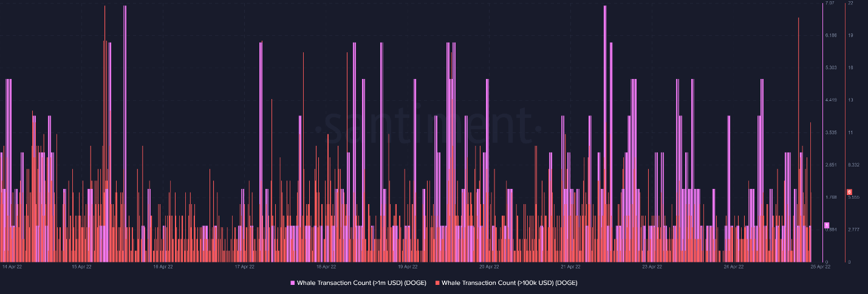Select the 14 Apr 22 date label
Viewport: 868px width, 294px height.
pos(12,266)
